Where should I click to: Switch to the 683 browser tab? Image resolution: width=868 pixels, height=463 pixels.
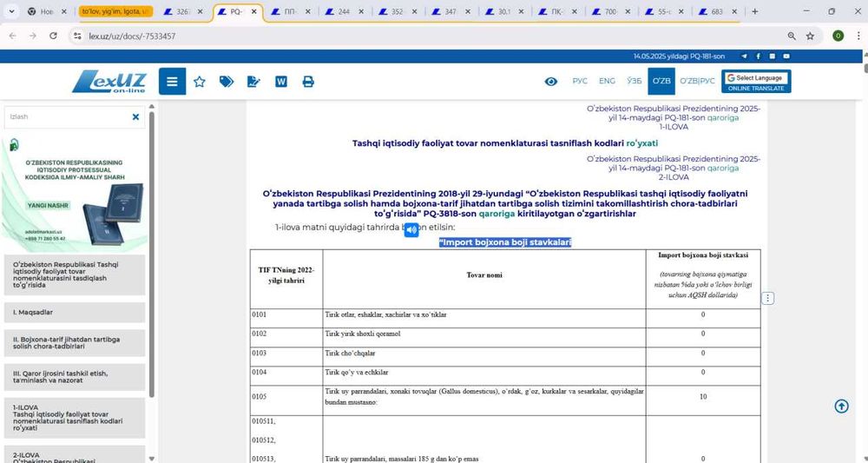pos(717,11)
